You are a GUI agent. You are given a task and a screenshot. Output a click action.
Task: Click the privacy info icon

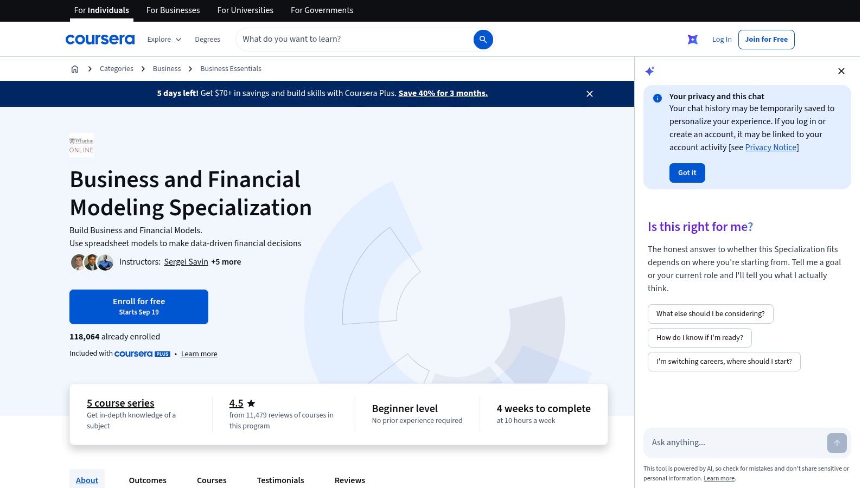(658, 98)
